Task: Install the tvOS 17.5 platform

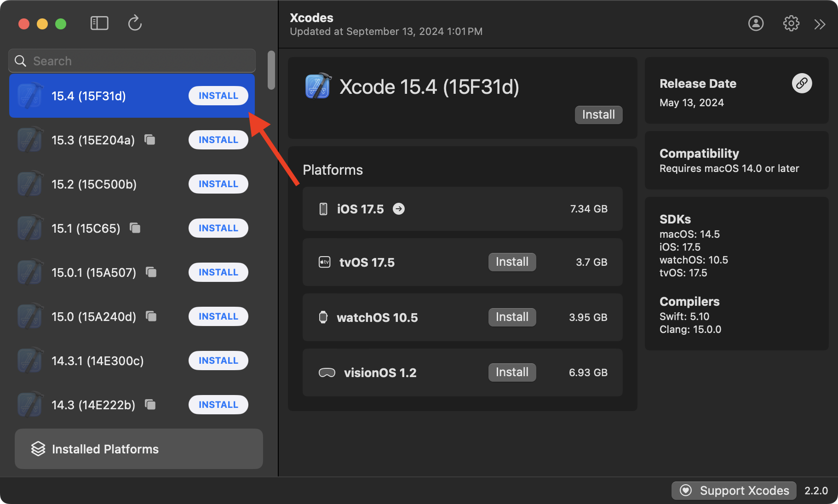Action: pos(512,262)
